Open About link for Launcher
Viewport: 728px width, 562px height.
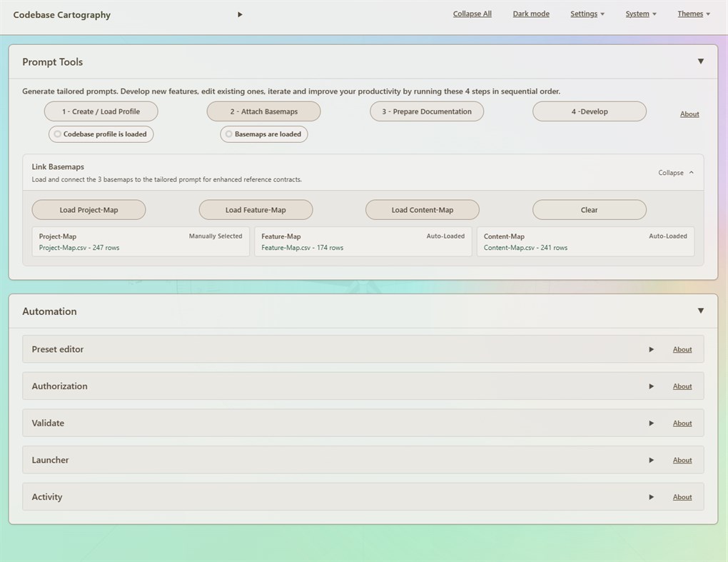(x=682, y=461)
